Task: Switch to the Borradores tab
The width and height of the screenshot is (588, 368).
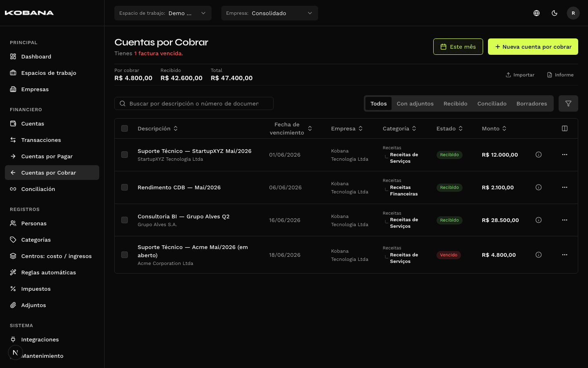Action: click(532, 103)
